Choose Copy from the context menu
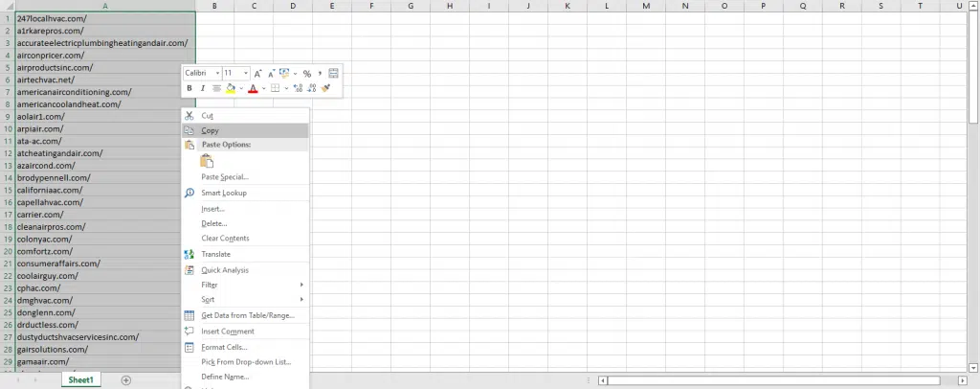 click(210, 130)
